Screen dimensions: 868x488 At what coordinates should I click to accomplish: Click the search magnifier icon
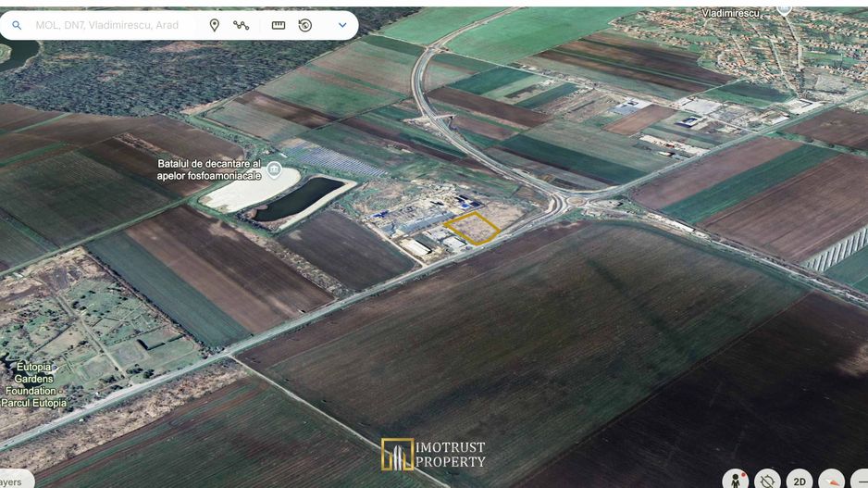(17, 26)
